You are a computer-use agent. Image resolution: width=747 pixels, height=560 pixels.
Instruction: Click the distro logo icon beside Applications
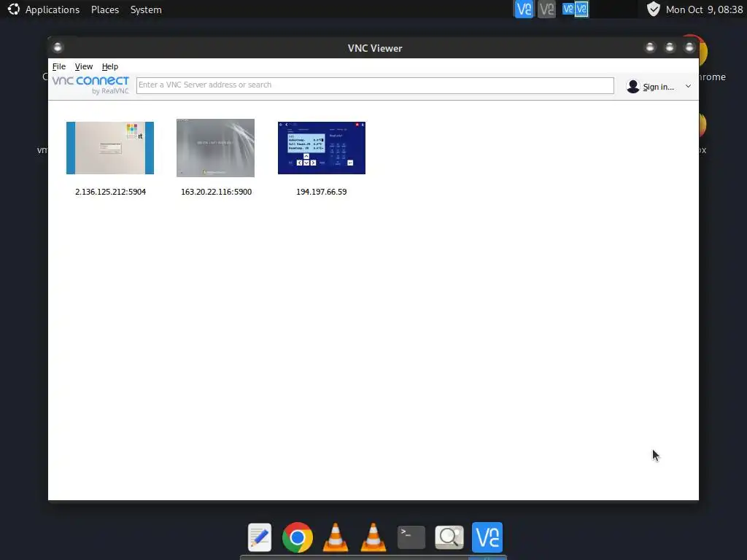pos(13,9)
